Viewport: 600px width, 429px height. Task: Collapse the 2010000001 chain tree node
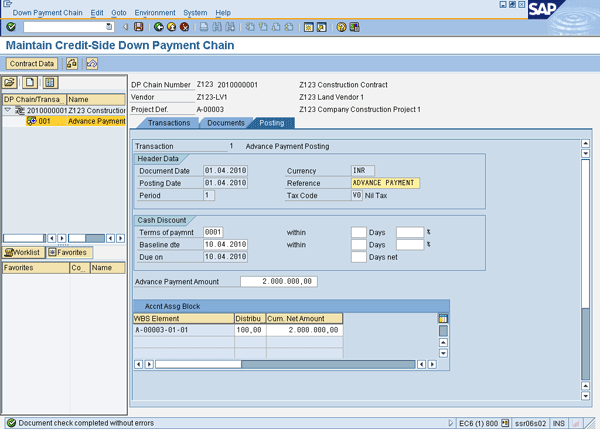coord(8,110)
